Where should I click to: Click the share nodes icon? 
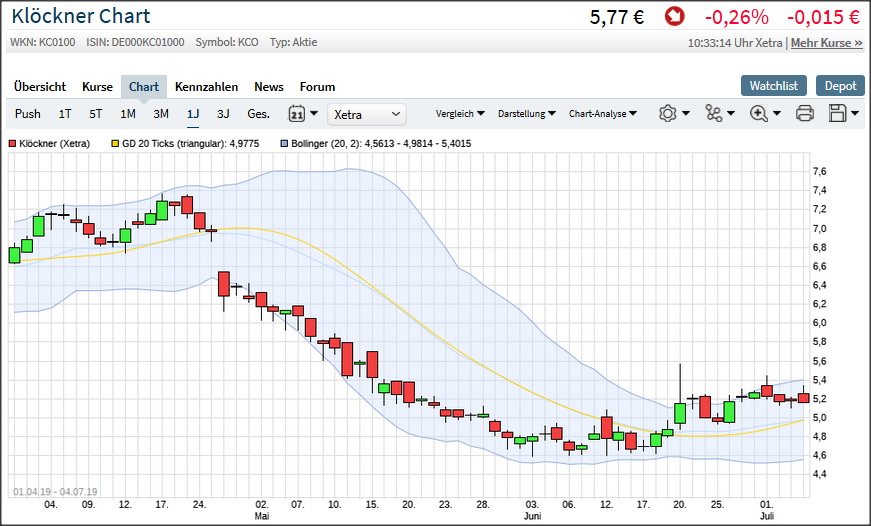click(713, 113)
